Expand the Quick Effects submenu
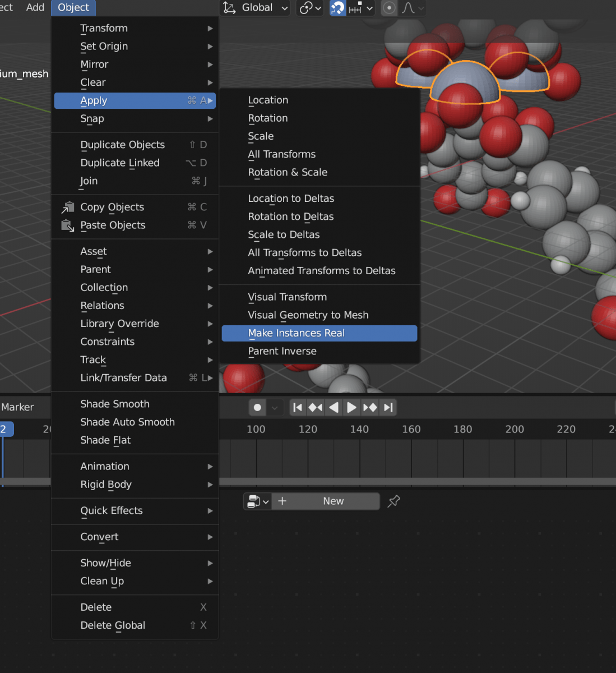Screen dimensions: 616x673 pos(135,510)
